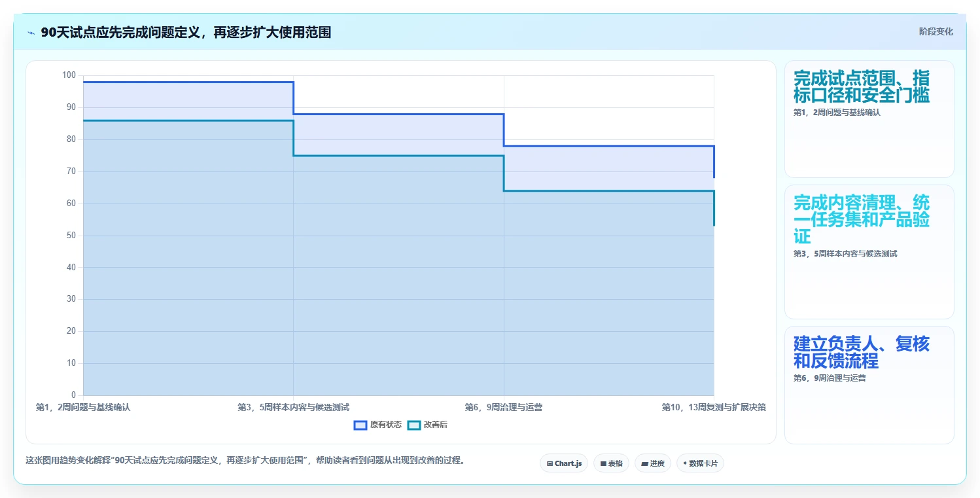The image size is (980, 498).
Task: Click the y-axis value 30
Action: (71, 299)
